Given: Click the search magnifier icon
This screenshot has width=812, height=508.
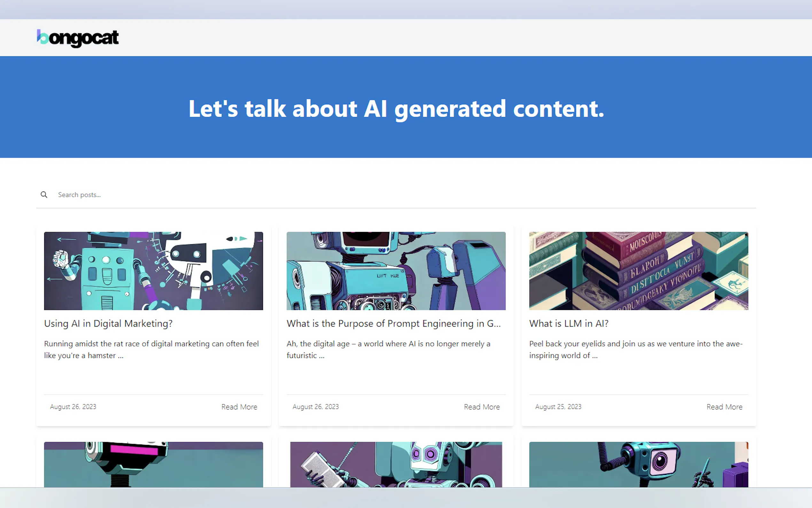Looking at the screenshot, I should (44, 194).
